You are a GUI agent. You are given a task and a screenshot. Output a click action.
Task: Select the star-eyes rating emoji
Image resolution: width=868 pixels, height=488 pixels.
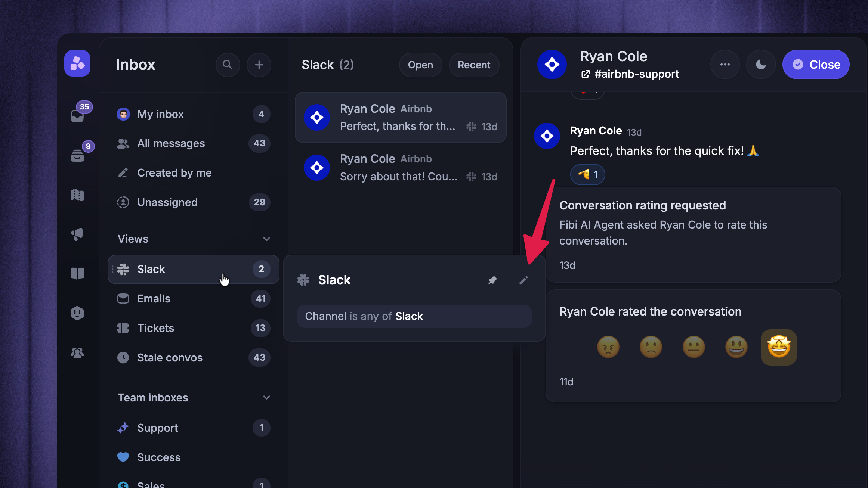(x=779, y=347)
